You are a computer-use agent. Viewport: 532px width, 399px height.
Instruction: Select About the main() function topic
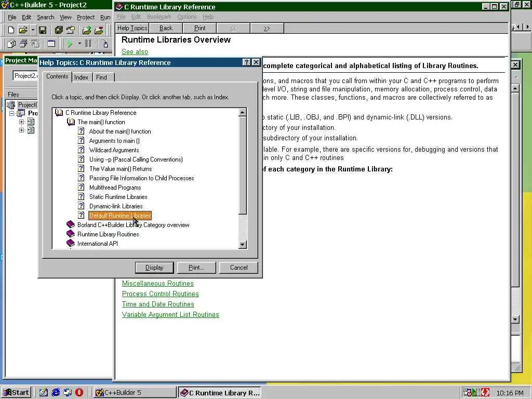pyautogui.click(x=120, y=131)
